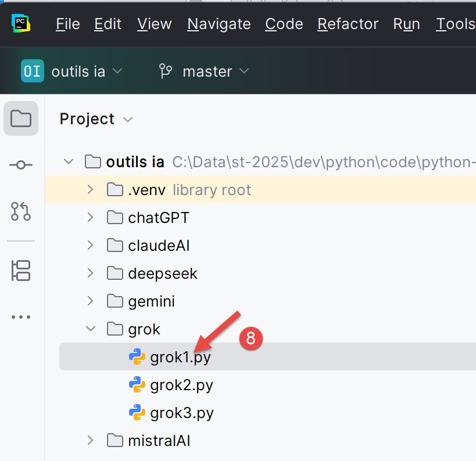Open the Pull Requests sidebar icon
Screen dimensions: 476x461
[21, 211]
